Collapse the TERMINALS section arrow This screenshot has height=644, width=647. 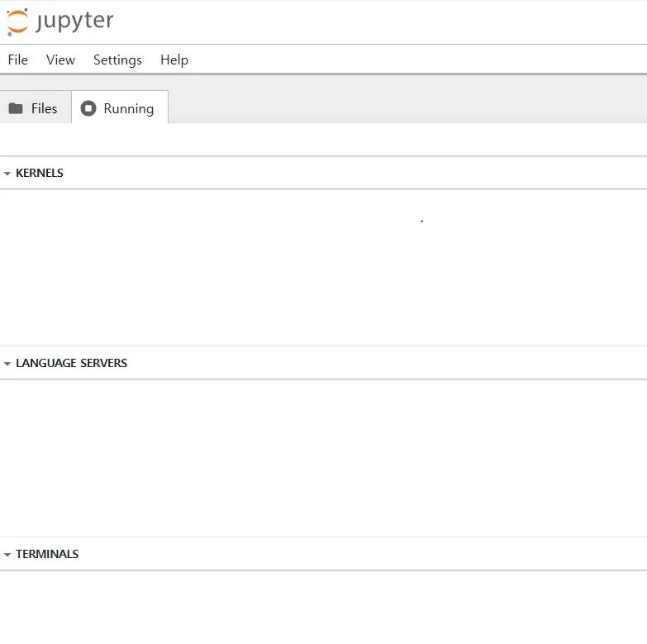7,555
